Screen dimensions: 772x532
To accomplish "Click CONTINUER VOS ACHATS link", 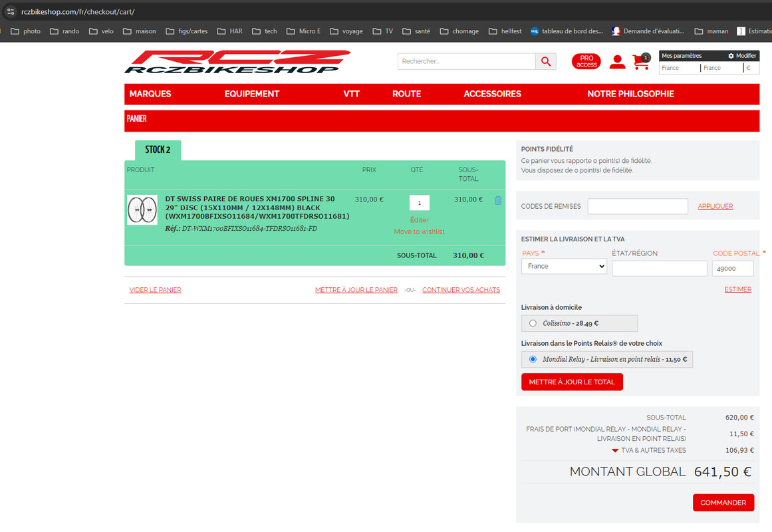I will tap(461, 290).
